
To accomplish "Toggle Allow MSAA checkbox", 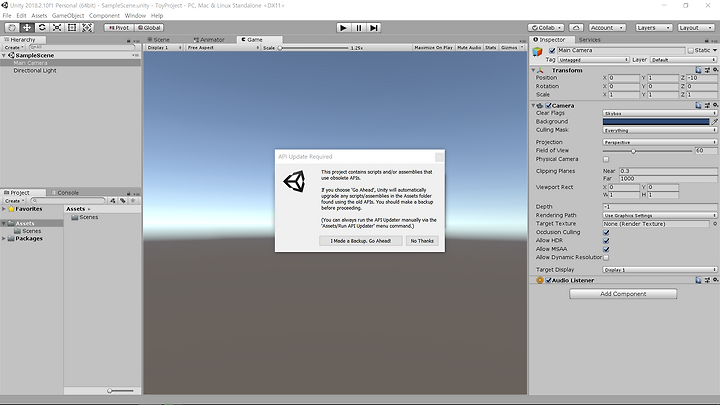I will point(606,249).
